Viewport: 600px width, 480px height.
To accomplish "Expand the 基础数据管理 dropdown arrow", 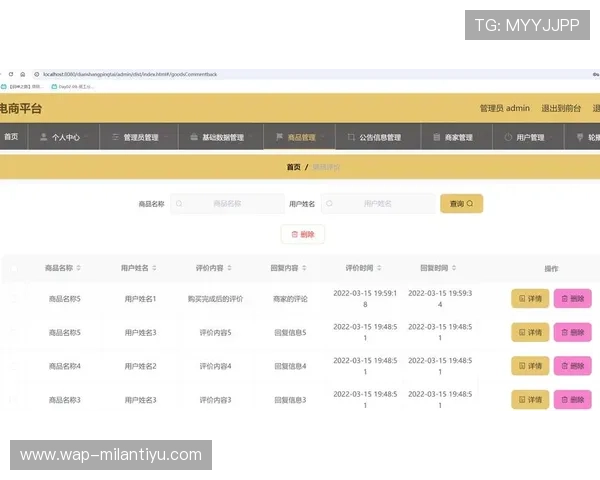I will point(251,137).
